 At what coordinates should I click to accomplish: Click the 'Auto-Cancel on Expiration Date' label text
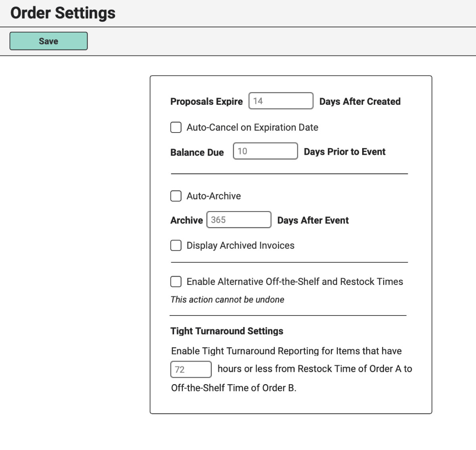click(x=252, y=127)
